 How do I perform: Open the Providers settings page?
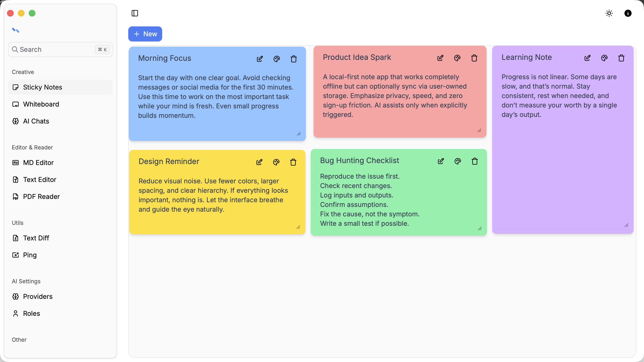coord(38,296)
